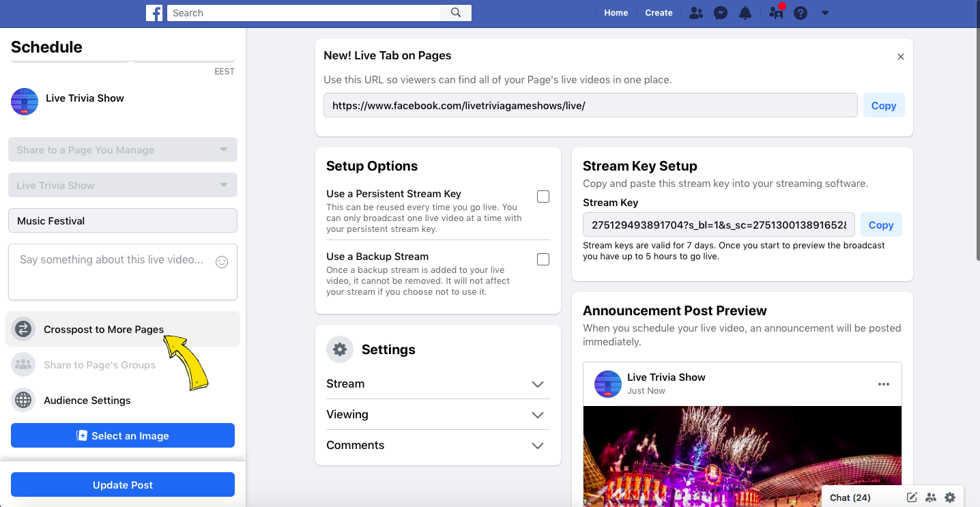Dismiss the Live Tab on Pages notice
This screenshot has height=507, width=980.
click(x=900, y=57)
